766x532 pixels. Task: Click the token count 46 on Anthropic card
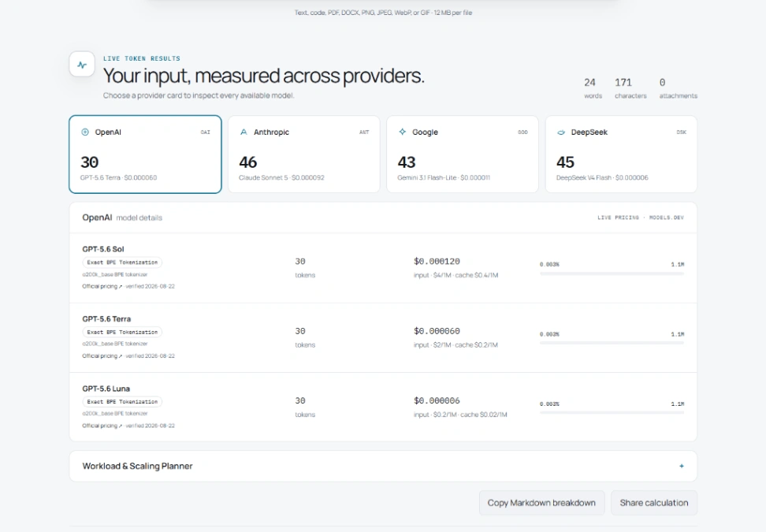click(248, 162)
